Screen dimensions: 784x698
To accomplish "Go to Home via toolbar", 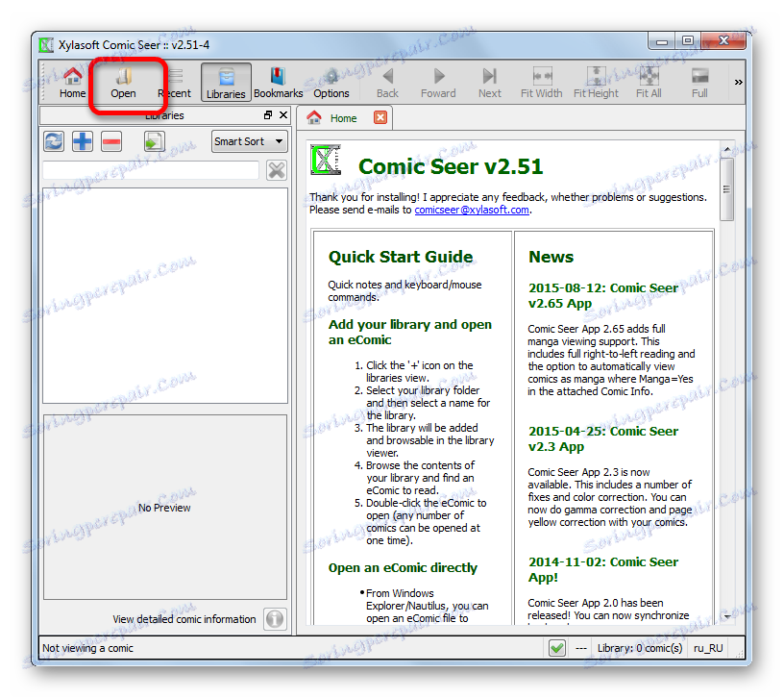I will coord(72,83).
